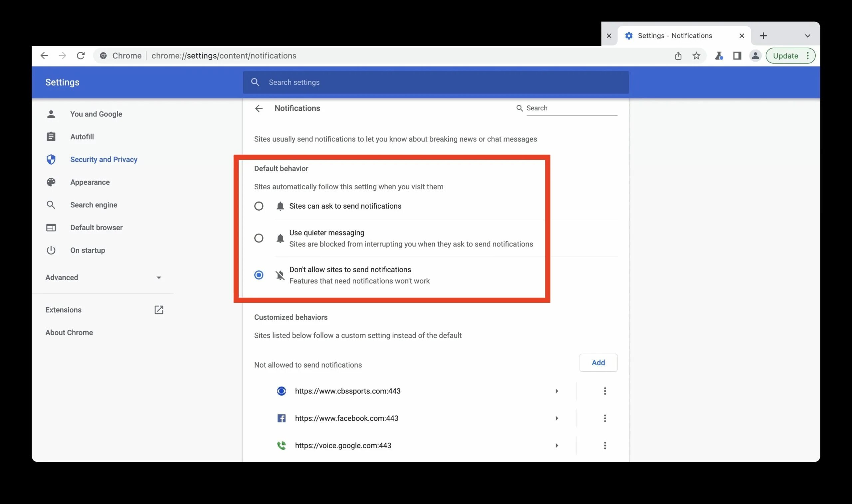852x504 pixels.
Task: Click the browser forward arrow
Action: point(62,56)
